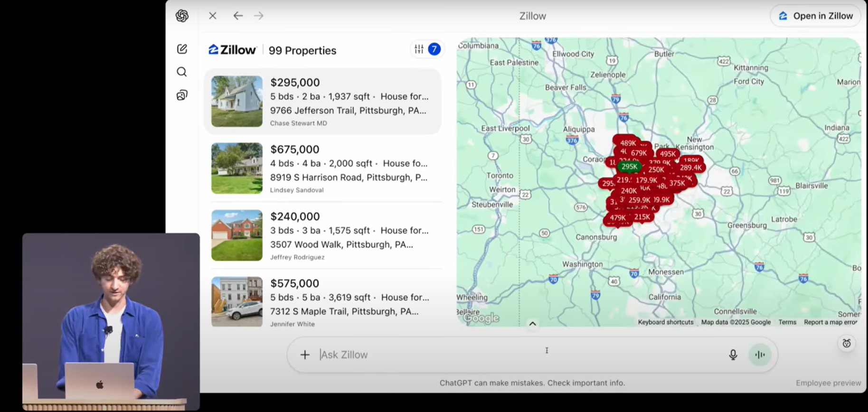View photo of 9766 Jefferson Trail house

pyautogui.click(x=237, y=101)
